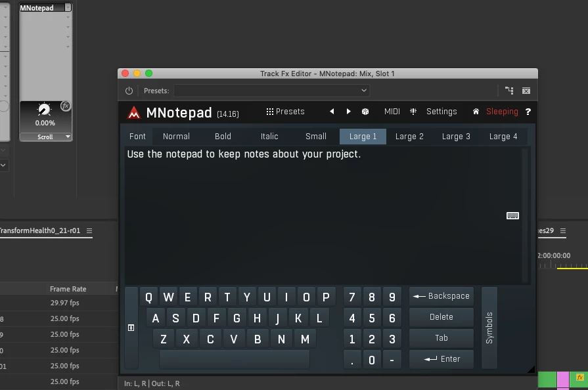This screenshot has width=588, height=390.
Task: Select the Large 1 font size
Action: pos(363,137)
